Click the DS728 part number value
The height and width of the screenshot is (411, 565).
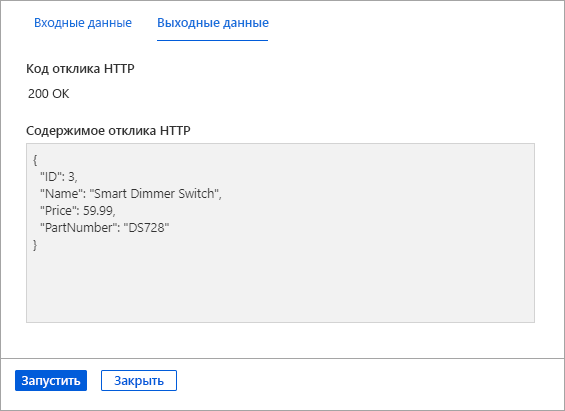click(146, 227)
